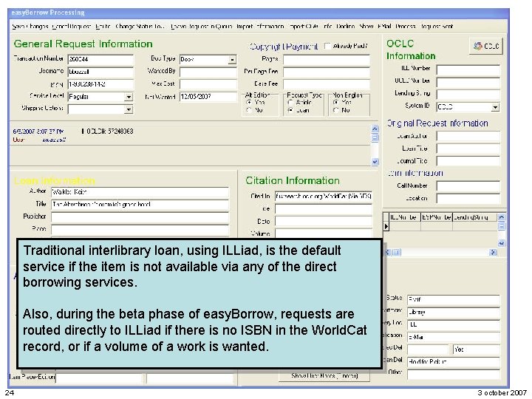Select Non English Yes radio button
The image size is (532, 399).
coord(336,102)
